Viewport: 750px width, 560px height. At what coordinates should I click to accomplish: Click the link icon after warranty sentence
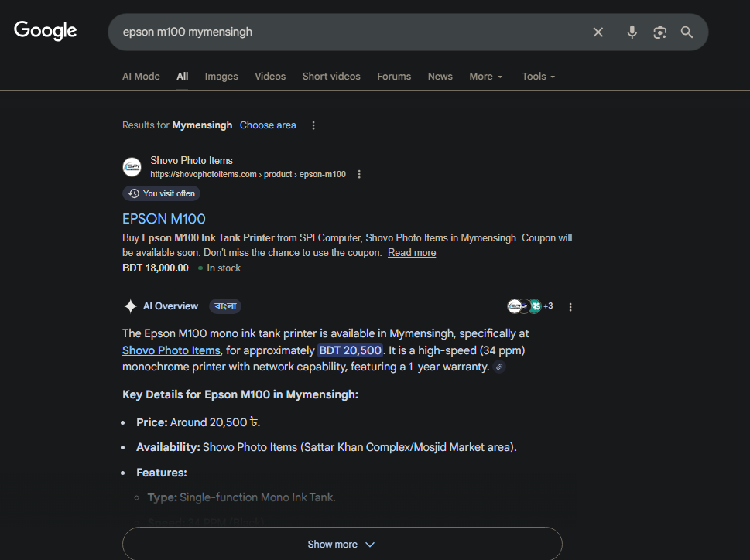(500, 367)
